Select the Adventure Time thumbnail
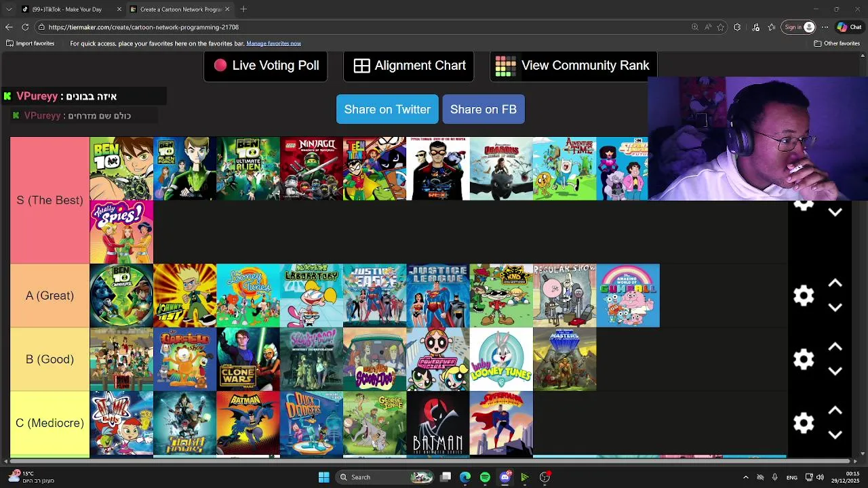Viewport: 868px width, 488px height. pos(564,169)
